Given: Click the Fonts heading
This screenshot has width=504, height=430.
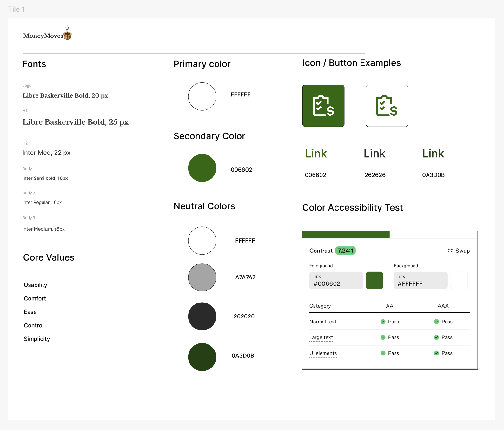Looking at the screenshot, I should (34, 64).
